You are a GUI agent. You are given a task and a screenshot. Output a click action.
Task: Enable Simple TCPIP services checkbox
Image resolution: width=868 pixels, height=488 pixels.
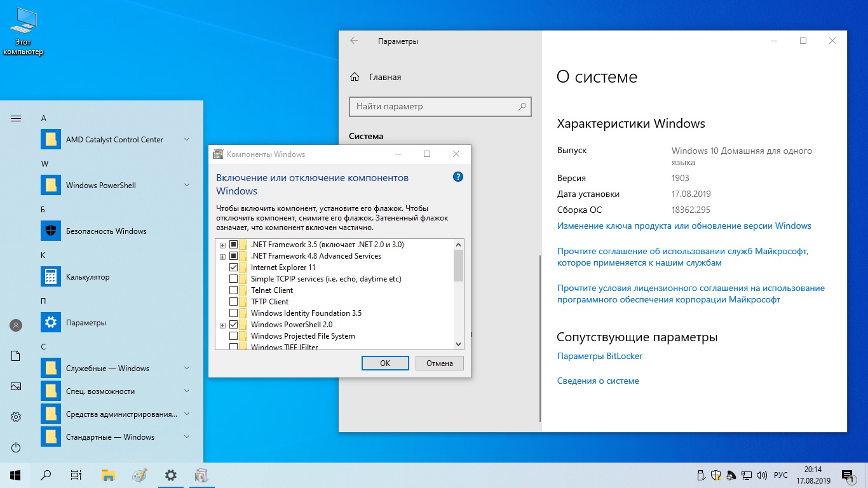(233, 279)
